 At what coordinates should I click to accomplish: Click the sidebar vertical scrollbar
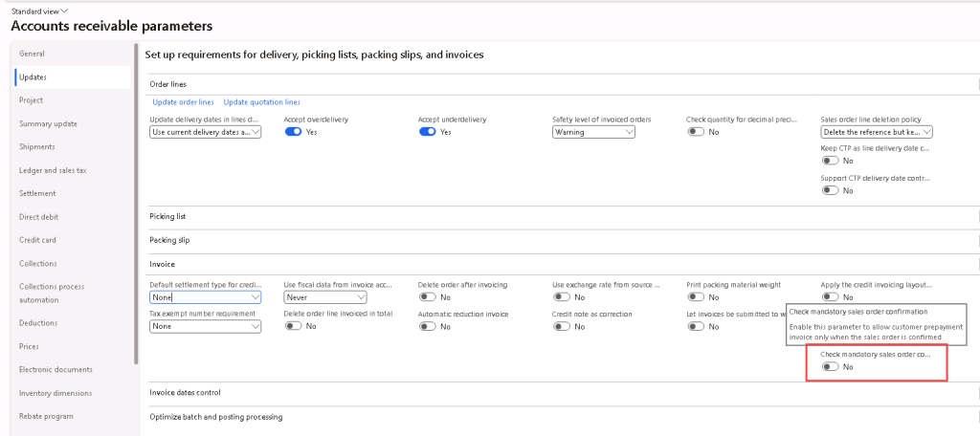138,201
